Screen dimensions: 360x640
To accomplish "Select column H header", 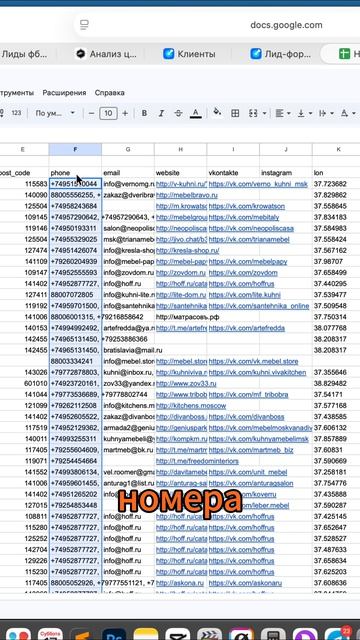I will pos(180,149).
